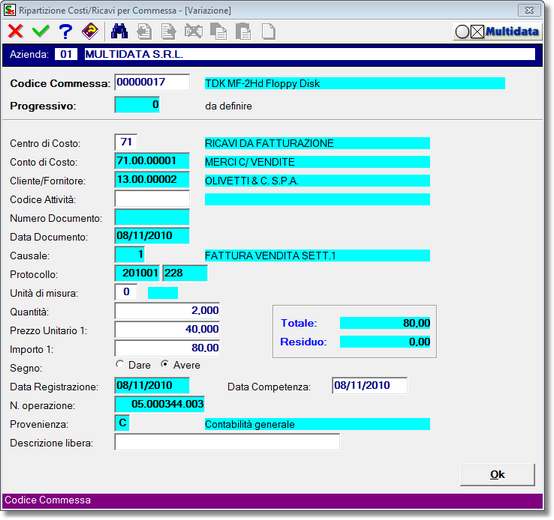Image resolution: width=554 pixels, height=520 pixels.
Task: Click the company name MULTIDATA S.R.L.
Action: [134, 54]
